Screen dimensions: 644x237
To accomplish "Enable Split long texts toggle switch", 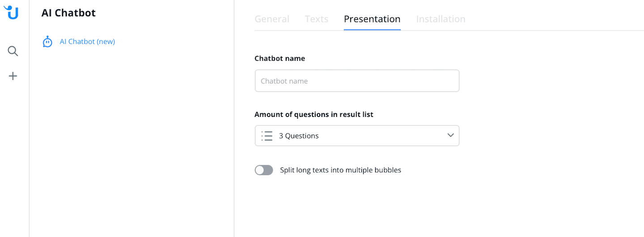I will coord(264,170).
